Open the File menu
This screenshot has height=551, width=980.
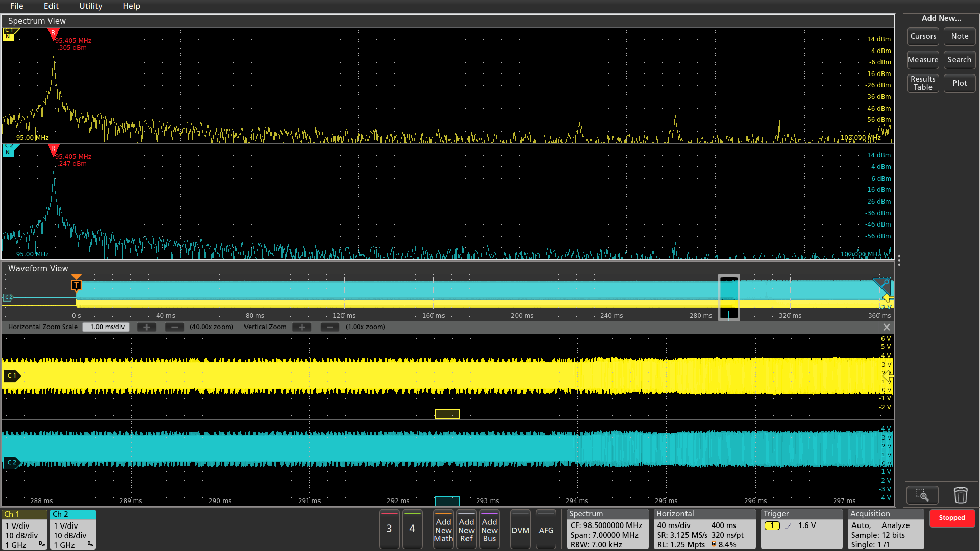[x=16, y=6]
